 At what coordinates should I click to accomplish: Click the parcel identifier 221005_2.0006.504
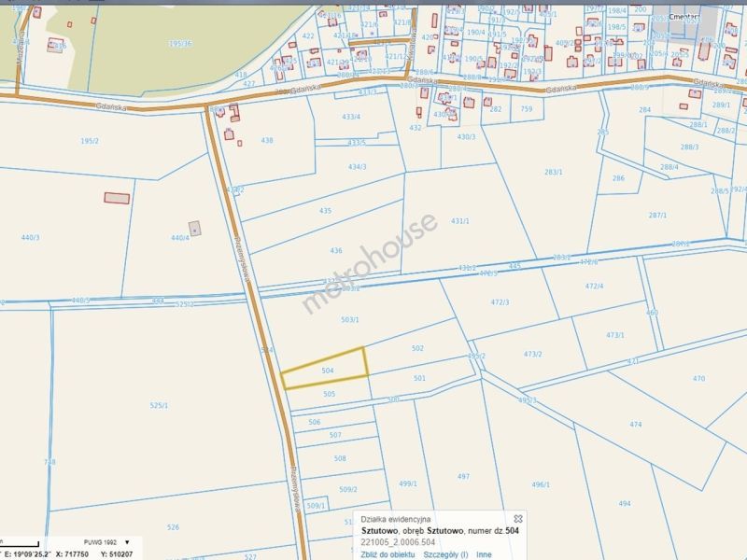pyautogui.click(x=399, y=542)
